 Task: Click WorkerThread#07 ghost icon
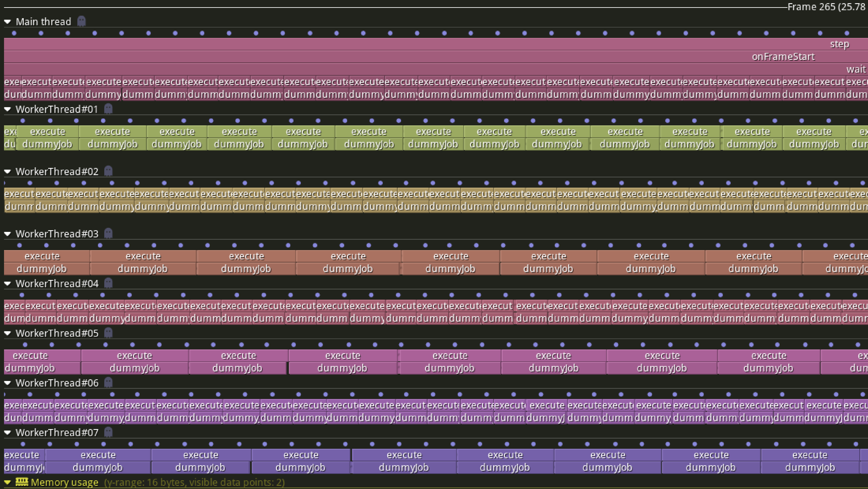[108, 432]
